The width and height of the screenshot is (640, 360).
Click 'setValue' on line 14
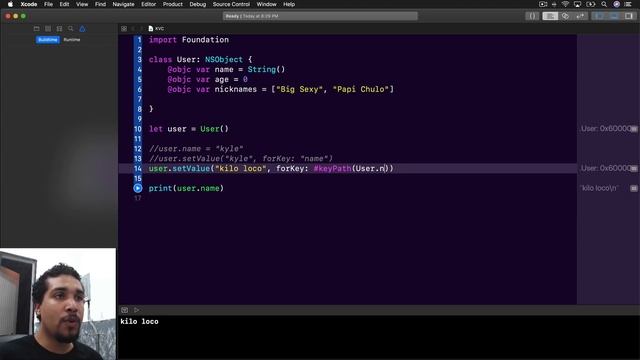click(x=191, y=169)
